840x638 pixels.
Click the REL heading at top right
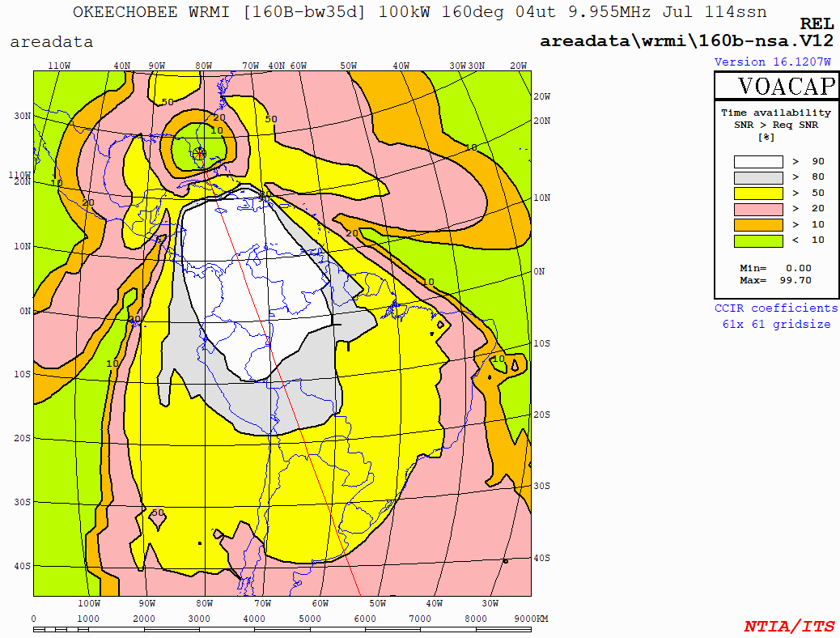pos(817,25)
